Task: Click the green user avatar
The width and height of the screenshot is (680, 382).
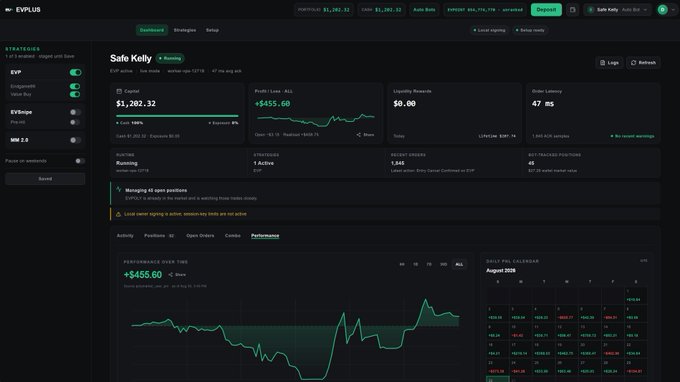Action: 662,10
